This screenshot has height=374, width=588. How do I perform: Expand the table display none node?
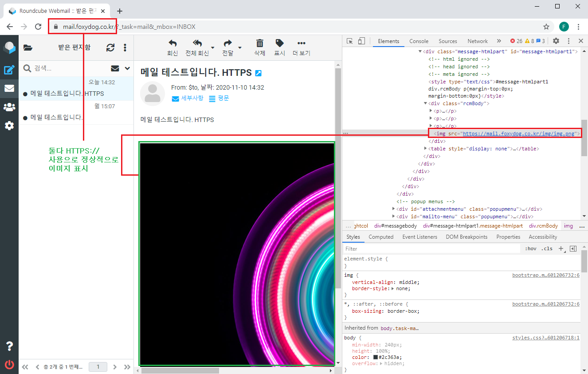point(426,149)
